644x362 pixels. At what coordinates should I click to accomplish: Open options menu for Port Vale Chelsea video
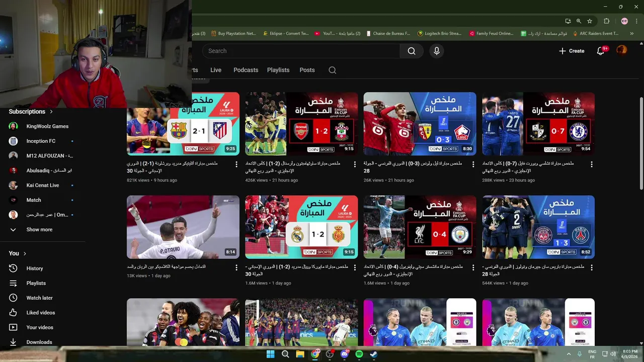[592, 164]
